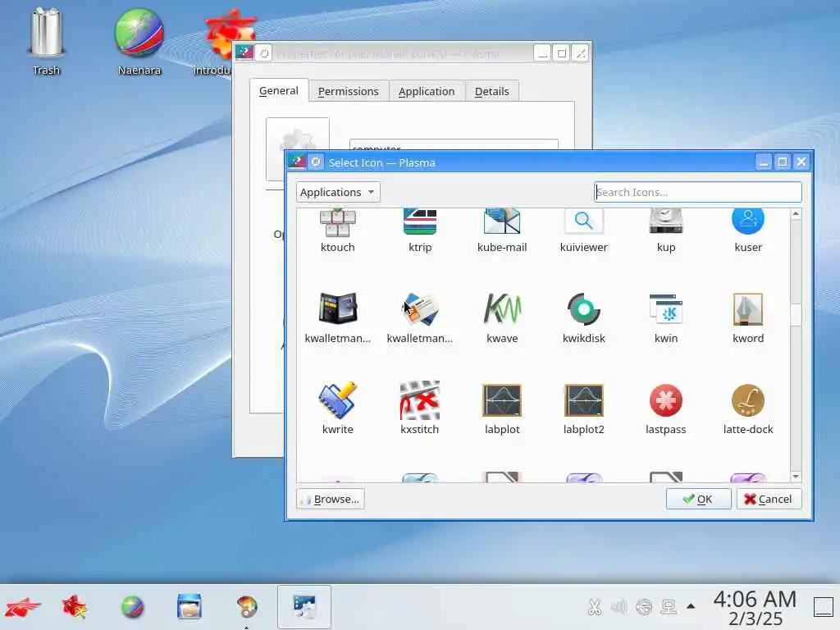Open the Select Icon window menu icon
This screenshot has width=840, height=630.
[x=297, y=162]
